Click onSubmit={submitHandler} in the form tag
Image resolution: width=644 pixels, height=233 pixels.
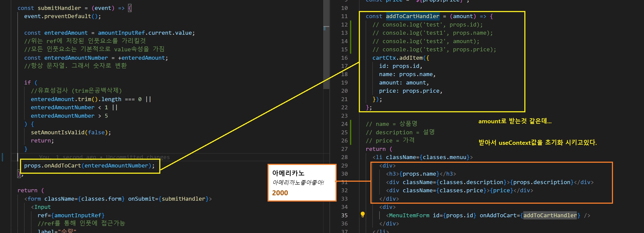point(168,199)
